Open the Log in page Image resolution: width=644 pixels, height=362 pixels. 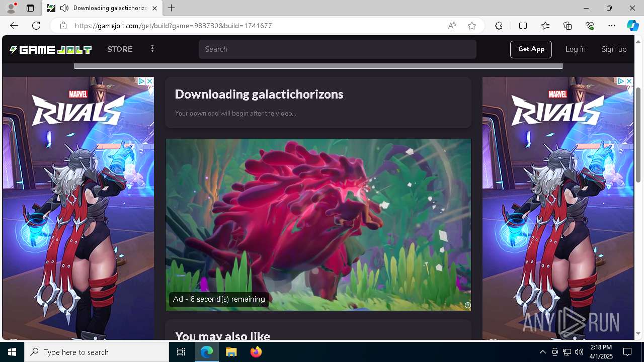[x=575, y=49]
